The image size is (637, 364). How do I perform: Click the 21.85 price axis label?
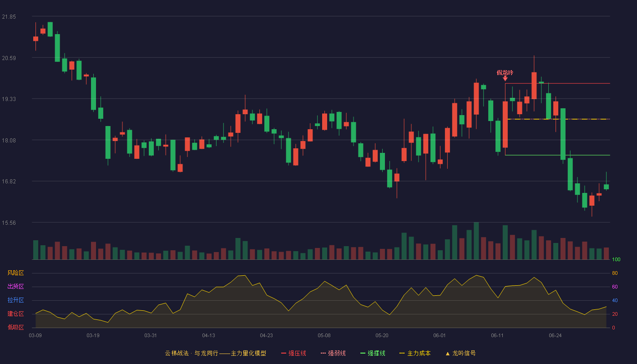9,17
